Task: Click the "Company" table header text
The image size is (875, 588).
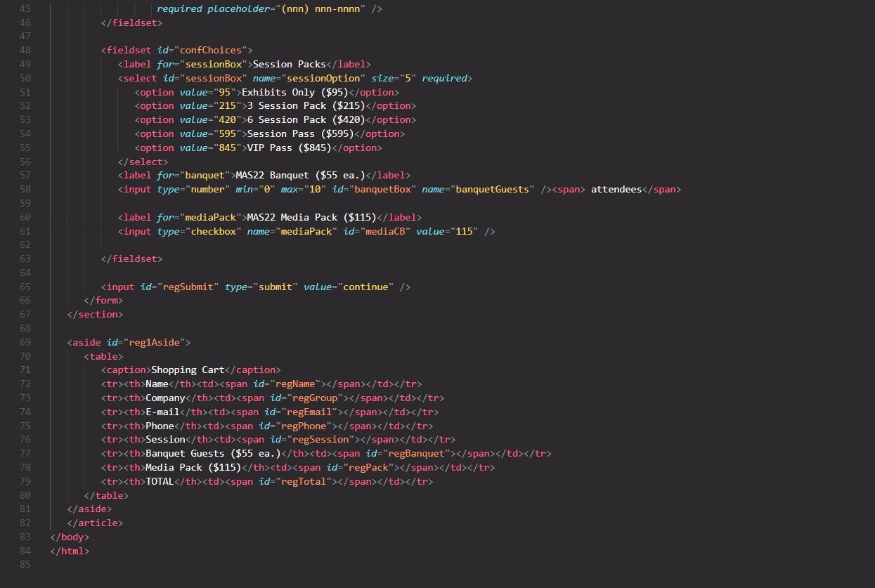Action: pyautogui.click(x=165, y=398)
